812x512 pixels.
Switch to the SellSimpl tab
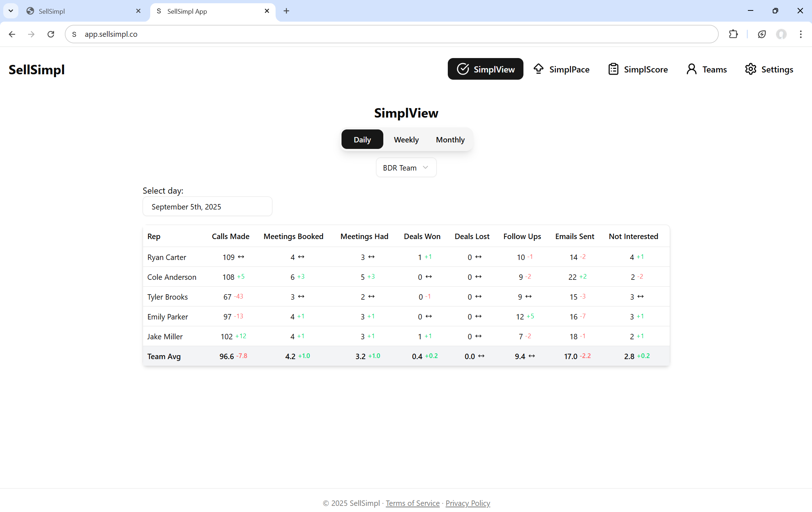click(72, 11)
